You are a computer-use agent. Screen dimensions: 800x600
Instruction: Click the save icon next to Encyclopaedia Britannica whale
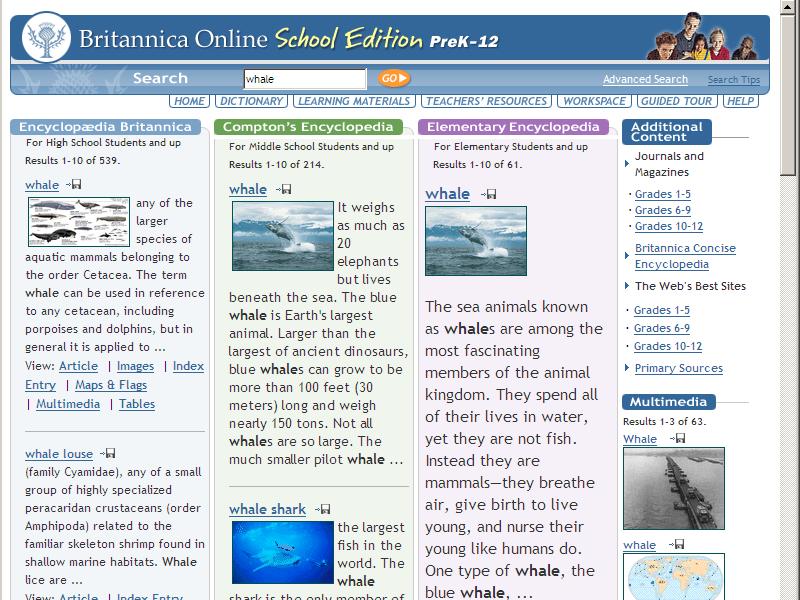click(73, 184)
